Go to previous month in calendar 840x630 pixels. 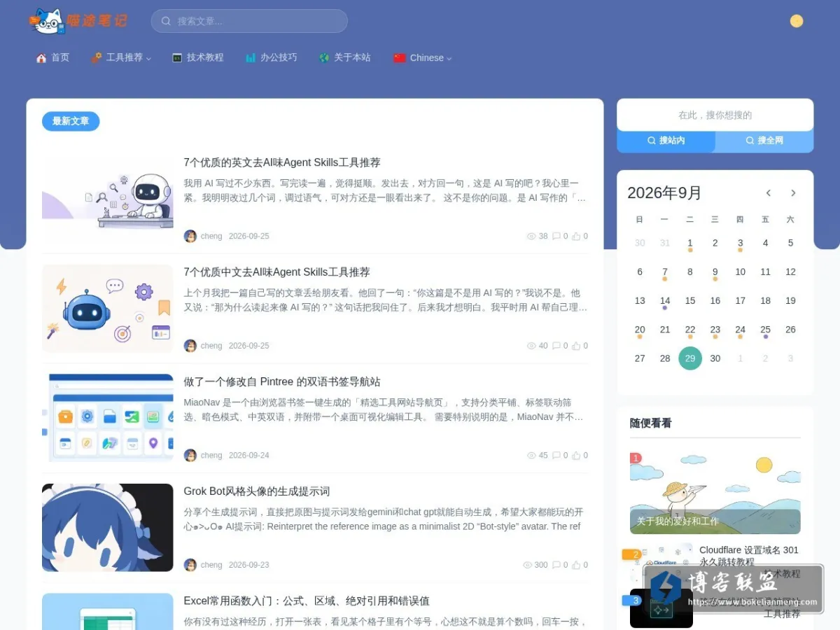pos(768,193)
